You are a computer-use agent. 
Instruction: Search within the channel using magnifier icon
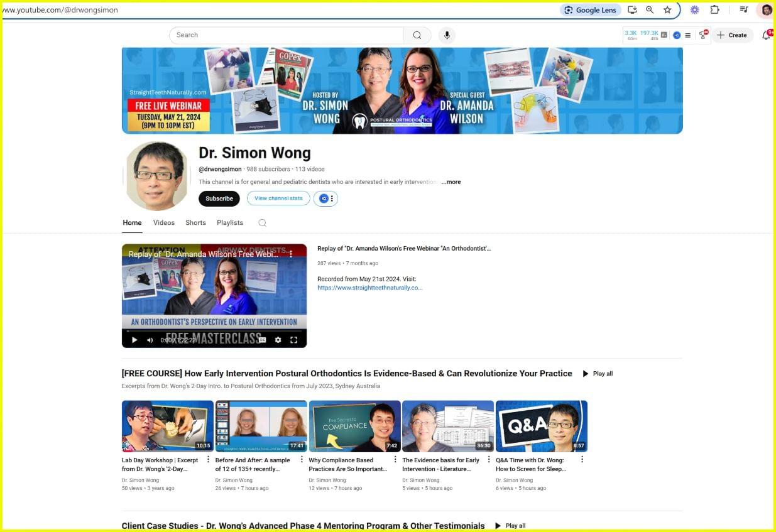(263, 223)
